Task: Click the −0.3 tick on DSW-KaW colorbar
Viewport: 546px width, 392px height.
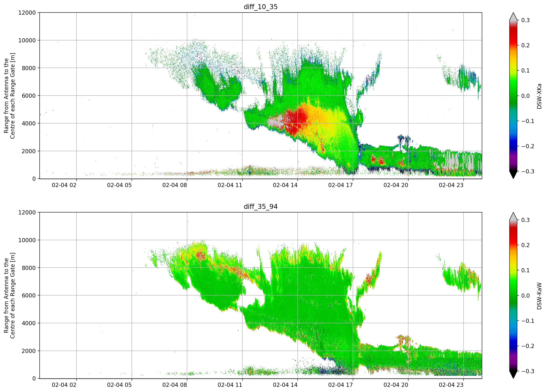Action: 528,371
